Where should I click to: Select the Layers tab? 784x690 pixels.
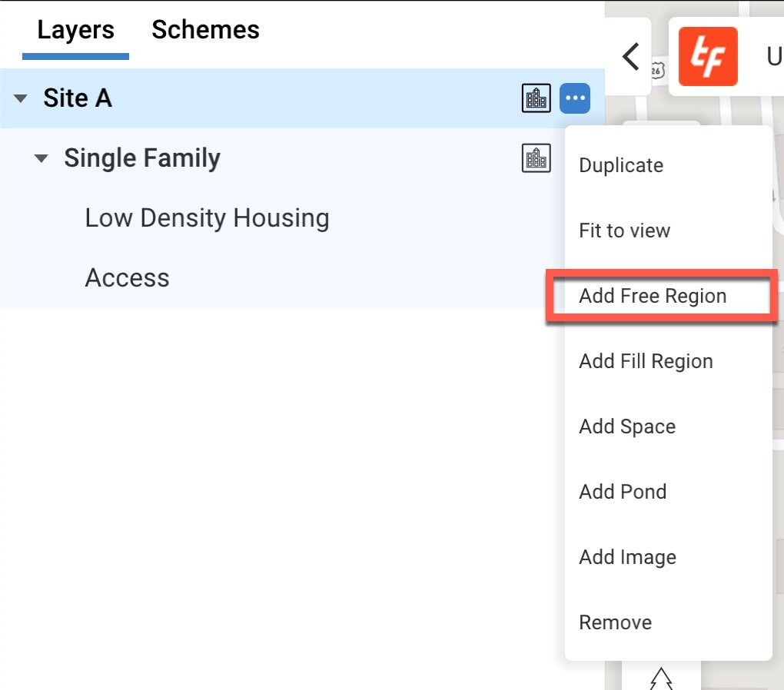[x=75, y=29]
